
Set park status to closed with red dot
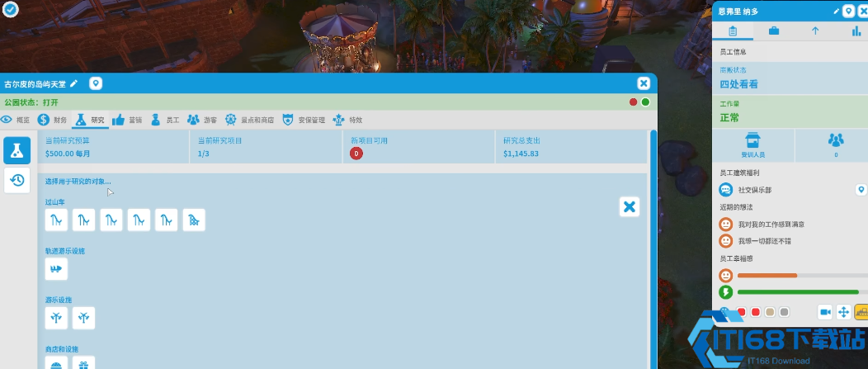pos(634,102)
